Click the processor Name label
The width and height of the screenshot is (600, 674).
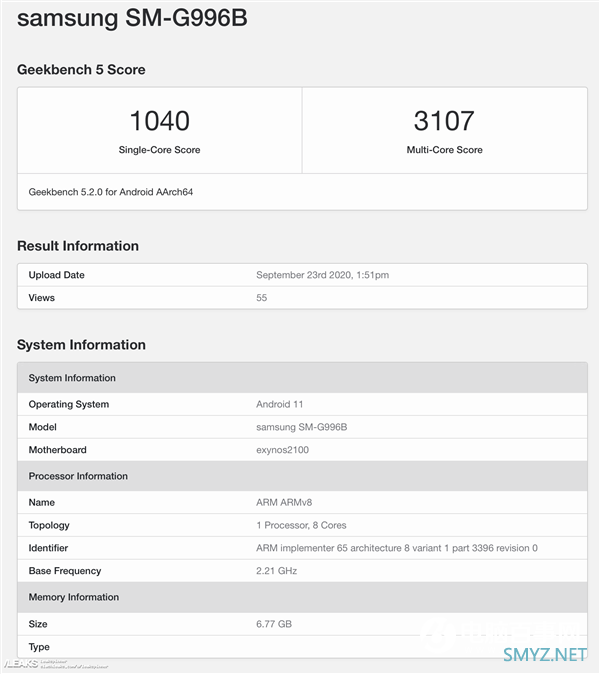tap(41, 502)
